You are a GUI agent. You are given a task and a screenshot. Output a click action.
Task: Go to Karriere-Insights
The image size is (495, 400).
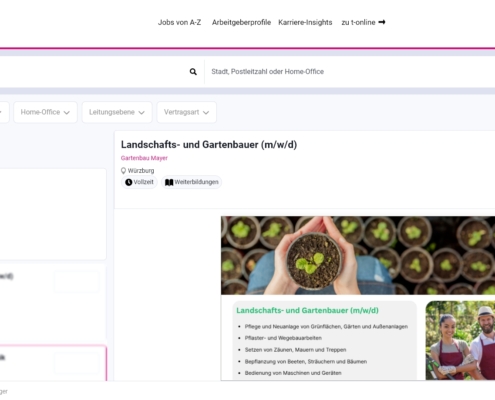[305, 22]
